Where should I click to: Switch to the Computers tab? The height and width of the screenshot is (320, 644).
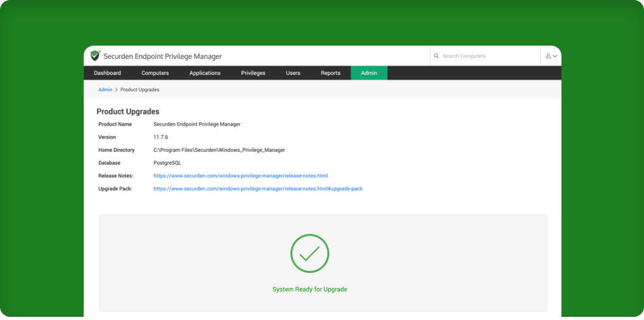click(x=155, y=73)
